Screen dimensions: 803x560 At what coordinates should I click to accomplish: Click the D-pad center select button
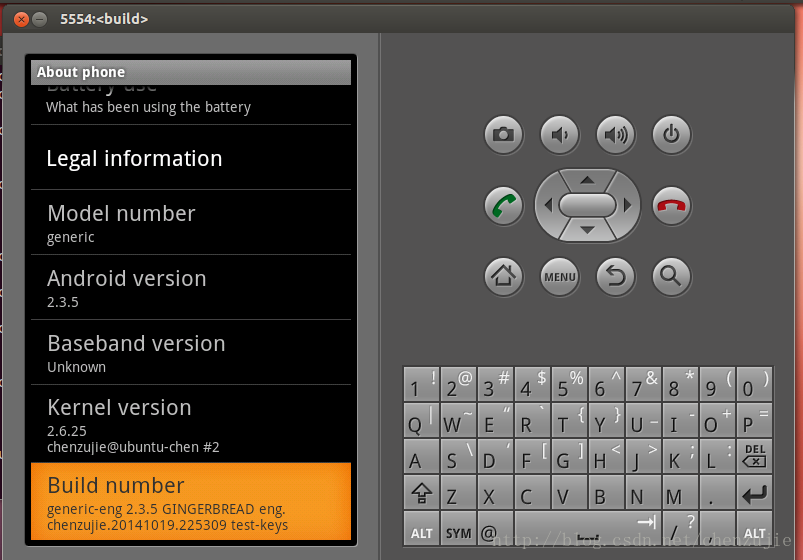click(x=587, y=205)
